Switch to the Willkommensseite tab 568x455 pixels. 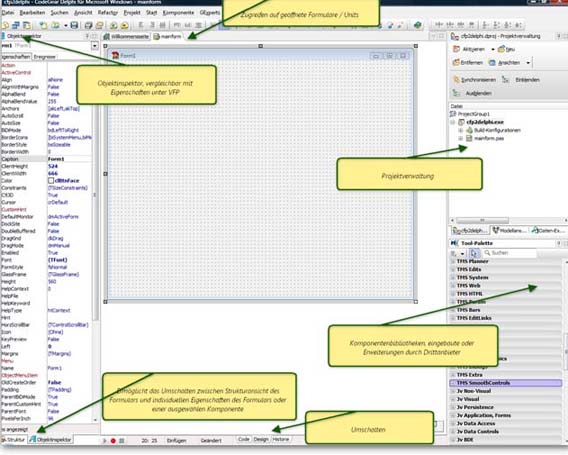(x=126, y=37)
